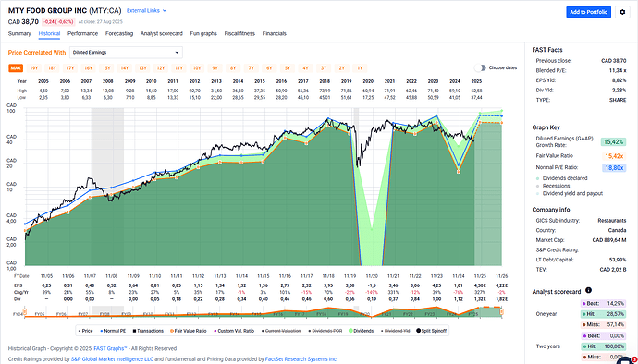Screen dimensions: 638x364
Task: Open the settings gear icon
Action: (622, 12)
